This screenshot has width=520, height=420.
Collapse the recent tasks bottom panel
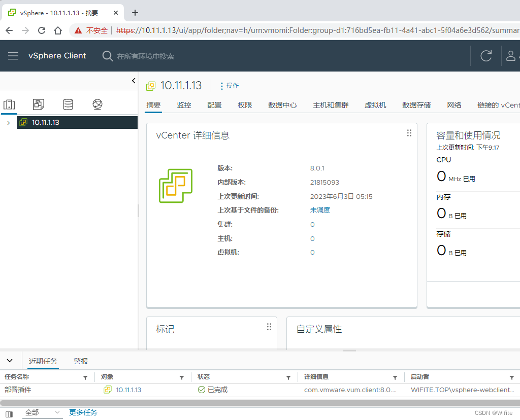[10, 361]
